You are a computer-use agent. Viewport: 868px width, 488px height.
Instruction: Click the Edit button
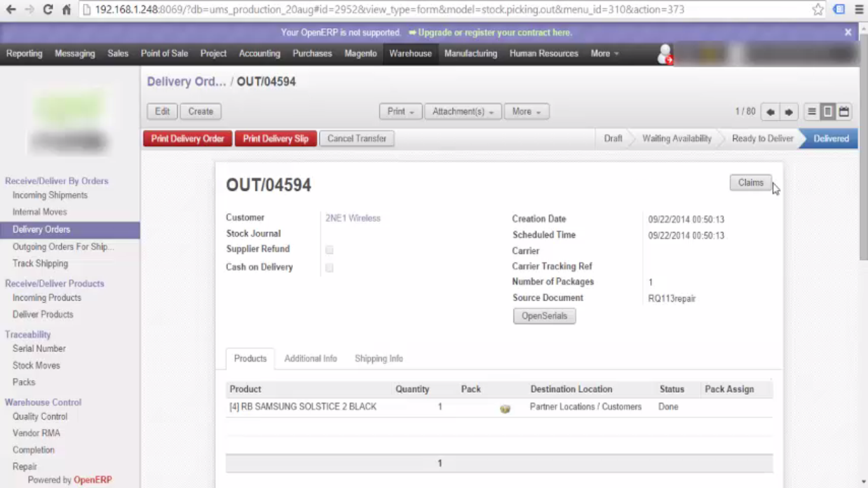point(162,111)
